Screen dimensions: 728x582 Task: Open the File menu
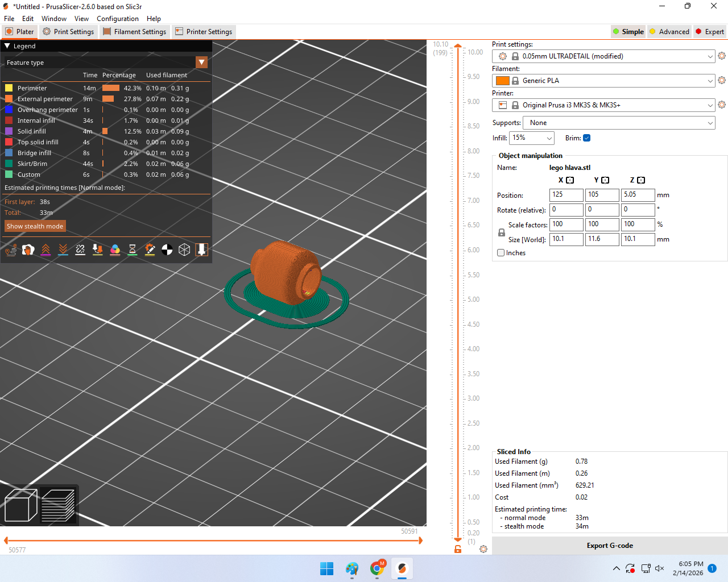click(9, 19)
